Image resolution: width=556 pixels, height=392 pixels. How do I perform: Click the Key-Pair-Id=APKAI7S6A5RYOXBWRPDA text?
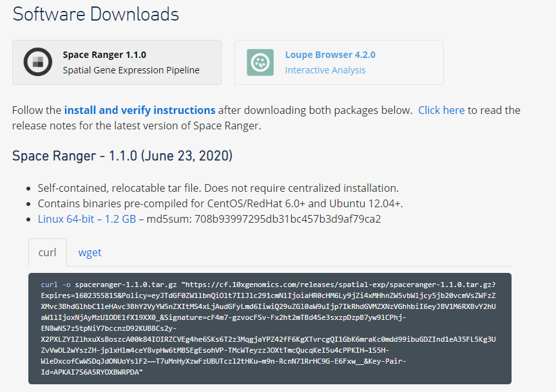[x=224, y=366]
